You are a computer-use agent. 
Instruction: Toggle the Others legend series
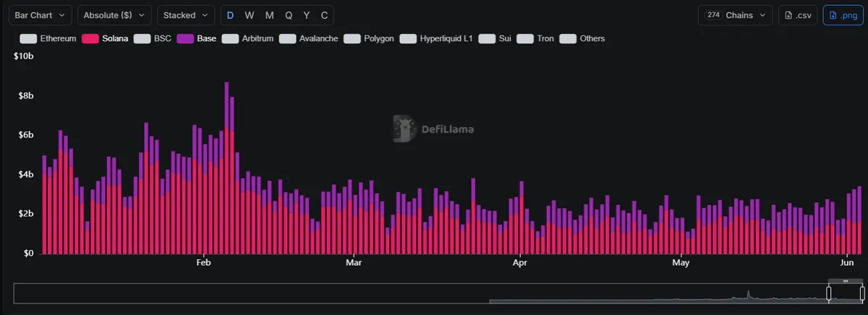click(x=582, y=38)
